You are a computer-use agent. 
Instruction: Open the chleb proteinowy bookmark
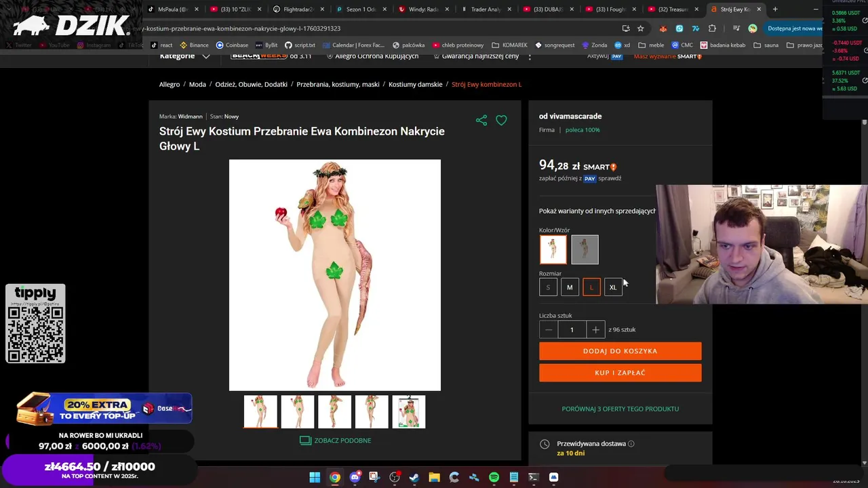click(x=458, y=45)
